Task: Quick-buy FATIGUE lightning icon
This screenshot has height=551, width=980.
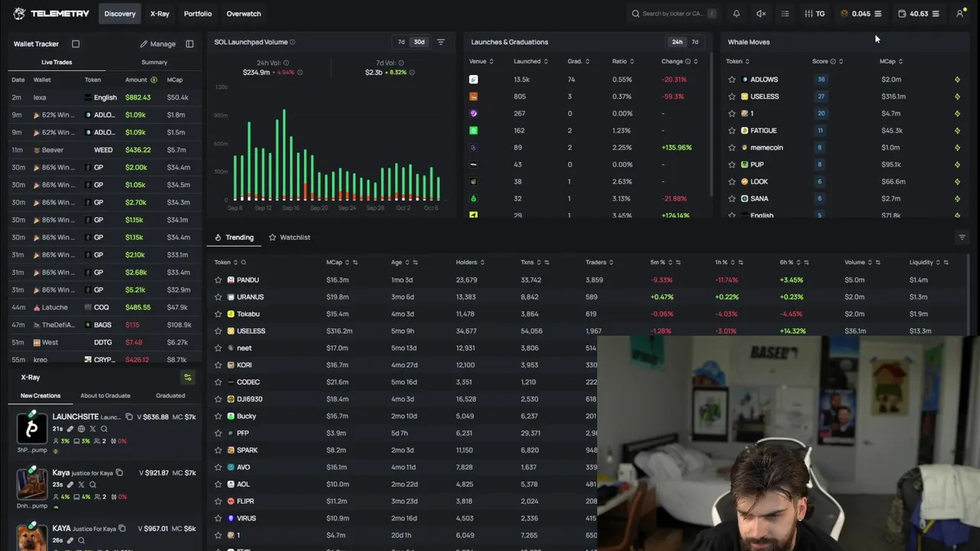Action: click(x=957, y=131)
